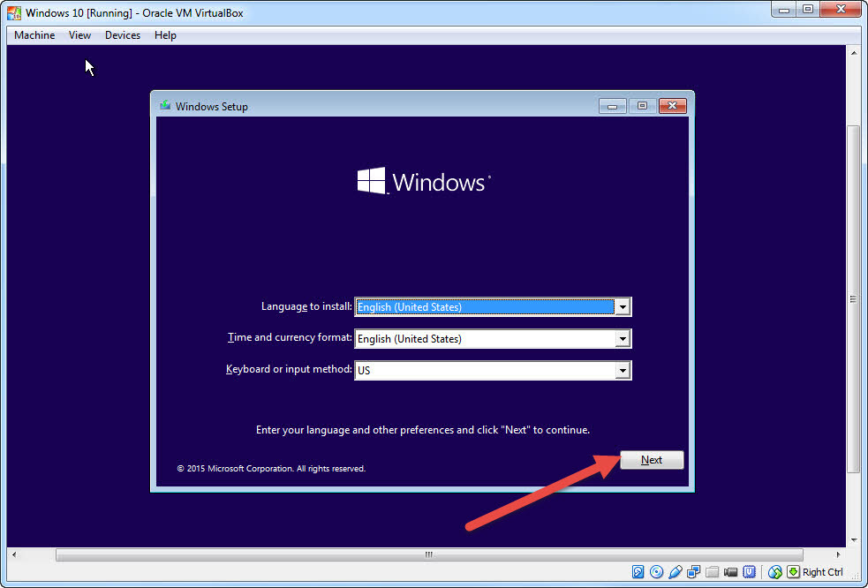Expand the Language to install dropdown
Screen dimensions: 868x588
tap(623, 306)
